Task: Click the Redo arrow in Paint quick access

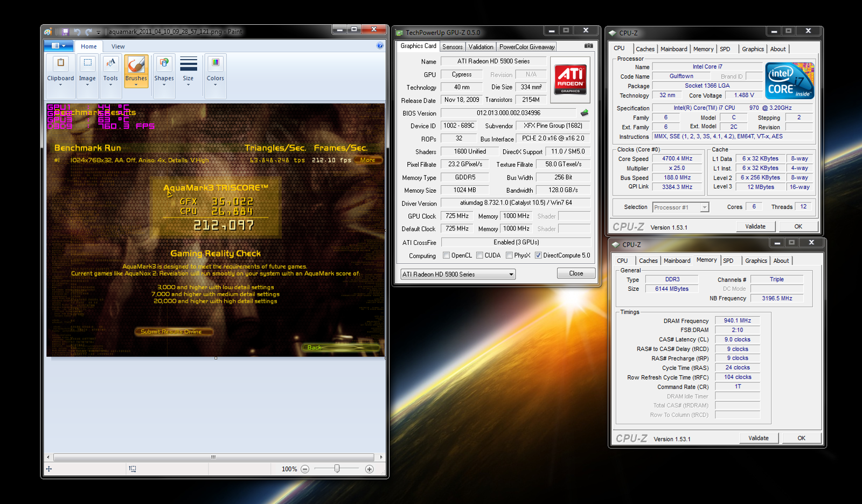Action: tap(88, 32)
